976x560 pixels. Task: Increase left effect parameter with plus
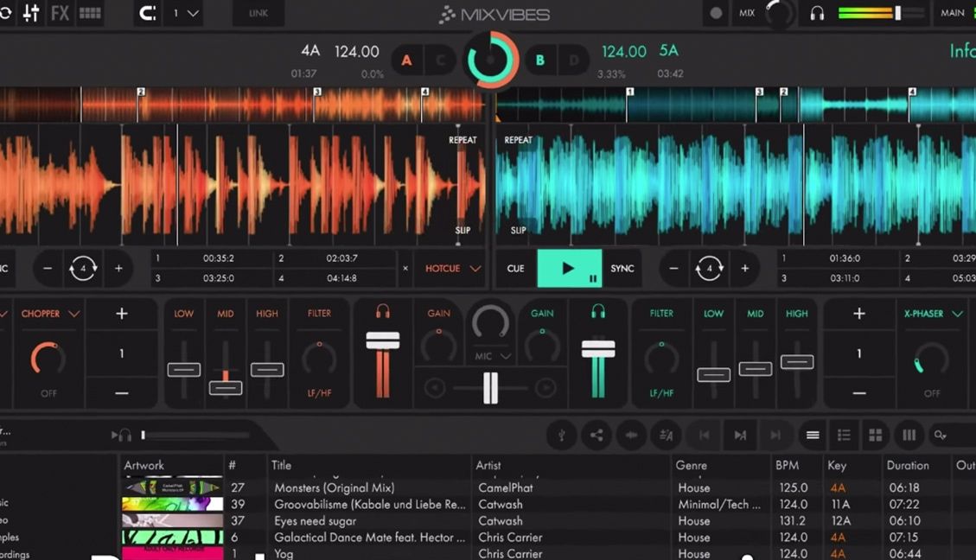tap(121, 314)
